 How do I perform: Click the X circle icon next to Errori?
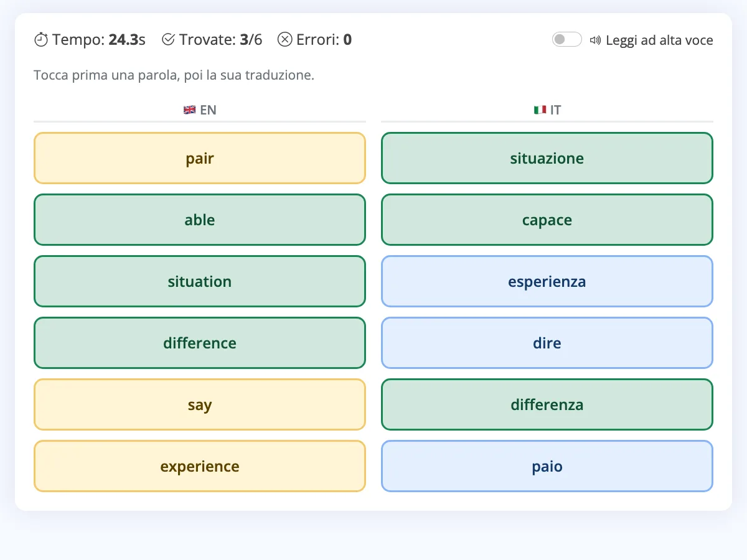click(x=284, y=40)
